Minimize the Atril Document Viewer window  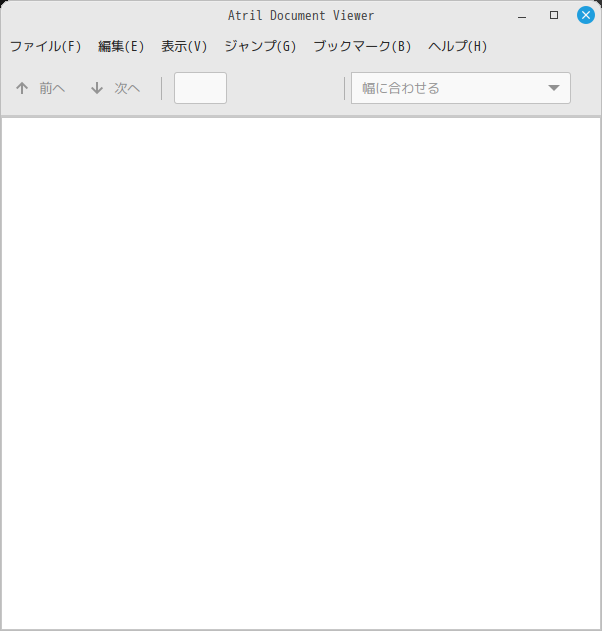click(x=522, y=15)
